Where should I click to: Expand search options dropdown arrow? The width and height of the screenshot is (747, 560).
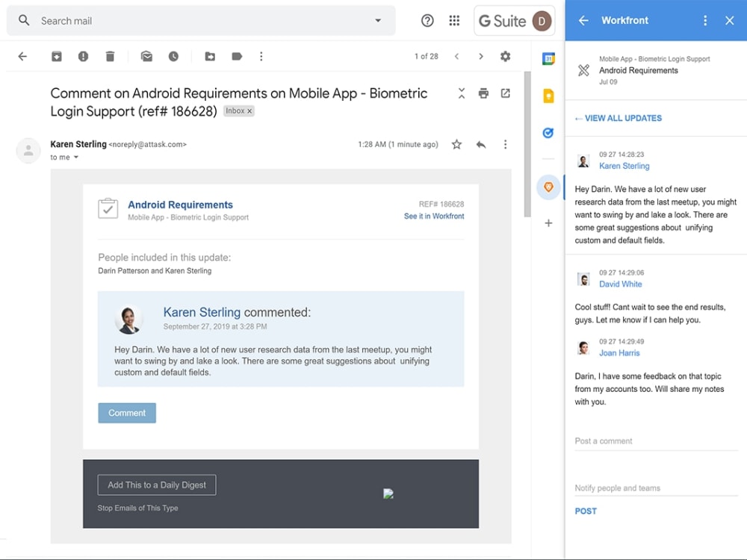(378, 20)
